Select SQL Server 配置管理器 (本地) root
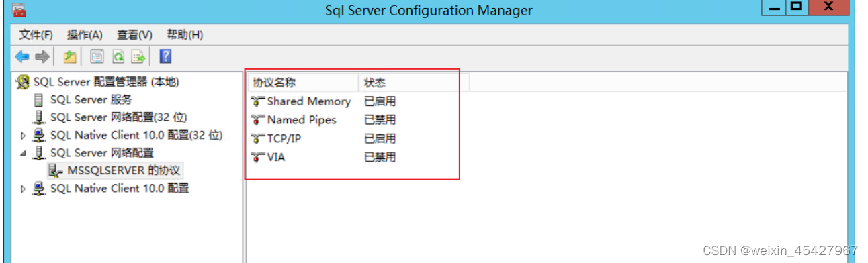 pyautogui.click(x=106, y=82)
